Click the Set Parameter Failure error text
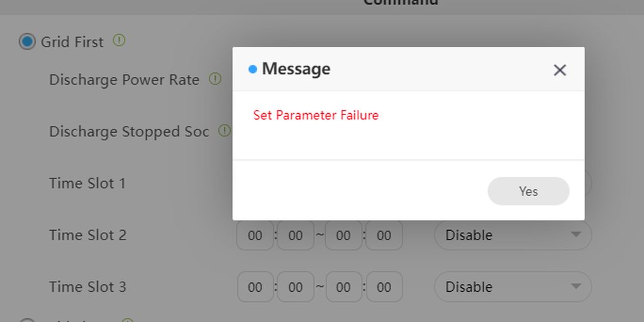 [x=316, y=115]
